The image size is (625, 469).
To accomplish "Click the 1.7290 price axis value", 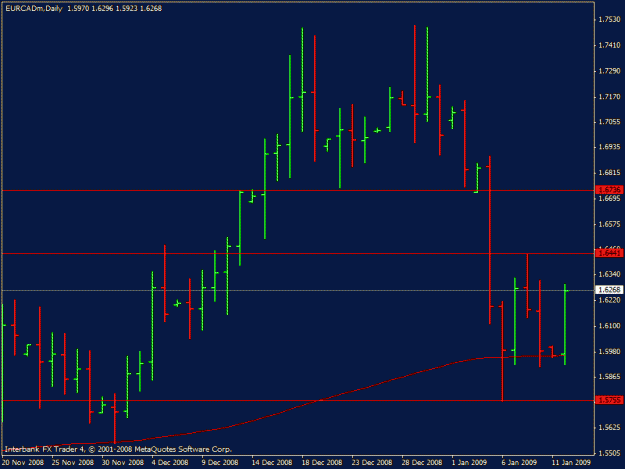I will (609, 71).
